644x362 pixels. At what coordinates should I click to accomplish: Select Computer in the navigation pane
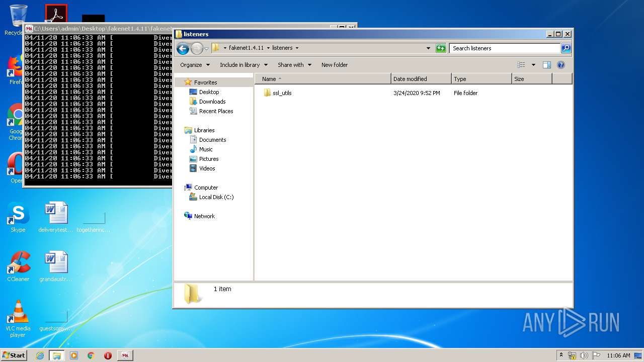pos(201,188)
